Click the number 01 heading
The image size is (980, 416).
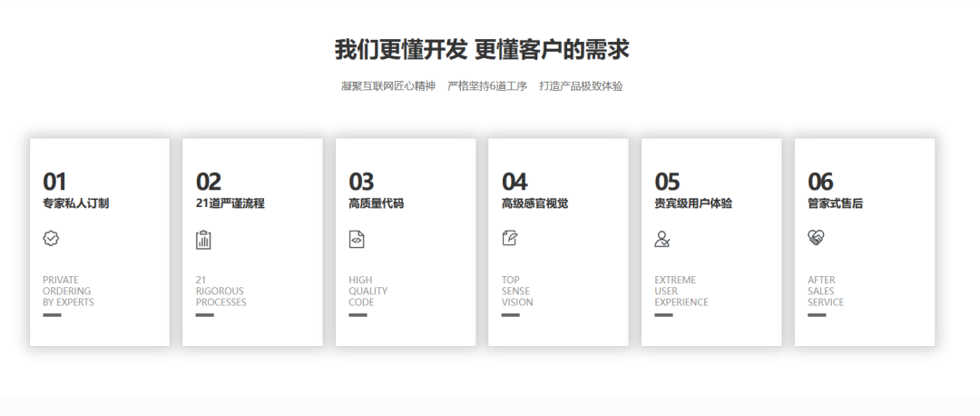[x=54, y=182]
